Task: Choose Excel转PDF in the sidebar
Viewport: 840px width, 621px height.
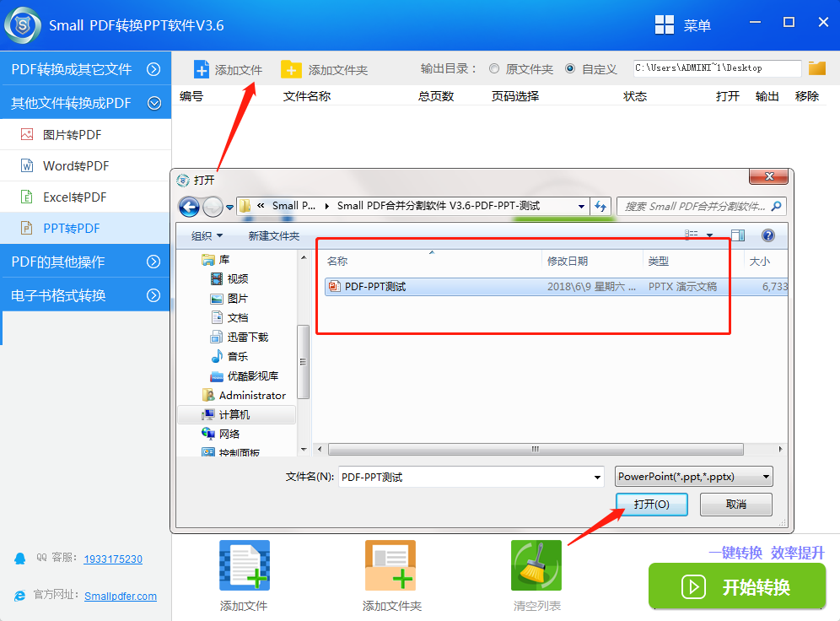Action: pos(86,197)
